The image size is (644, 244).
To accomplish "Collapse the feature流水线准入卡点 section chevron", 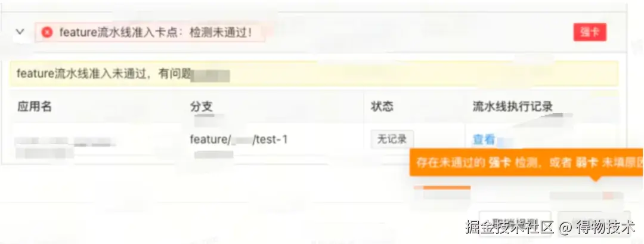I will coord(20,31).
